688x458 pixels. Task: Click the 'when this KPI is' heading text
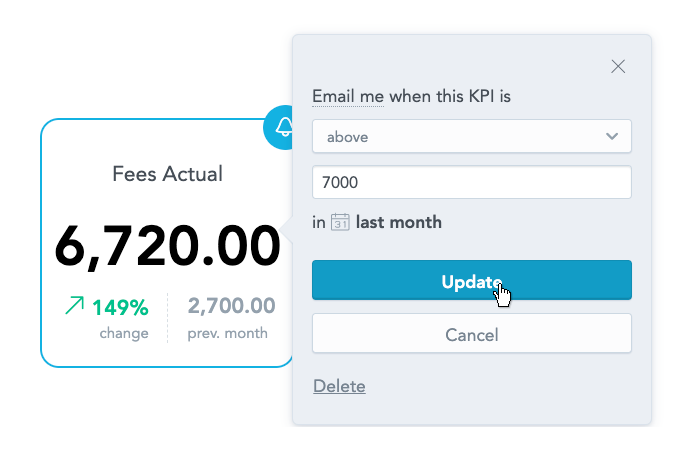point(450,97)
